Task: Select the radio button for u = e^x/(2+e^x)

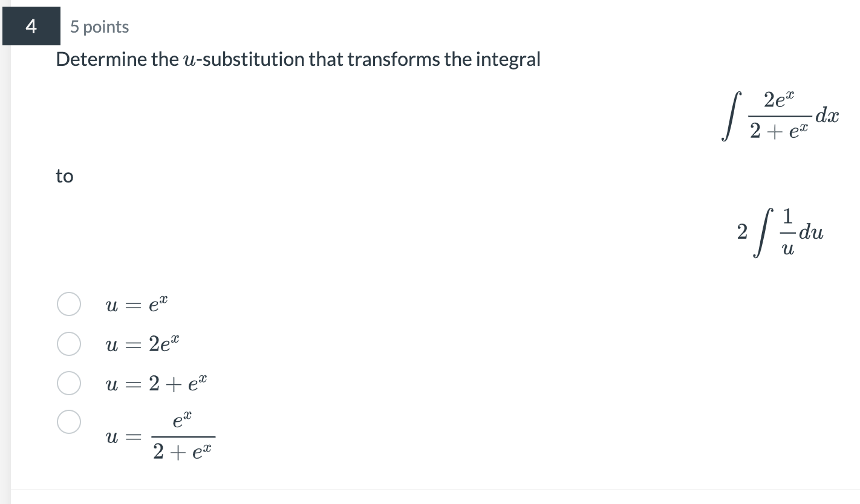Action: (x=68, y=421)
